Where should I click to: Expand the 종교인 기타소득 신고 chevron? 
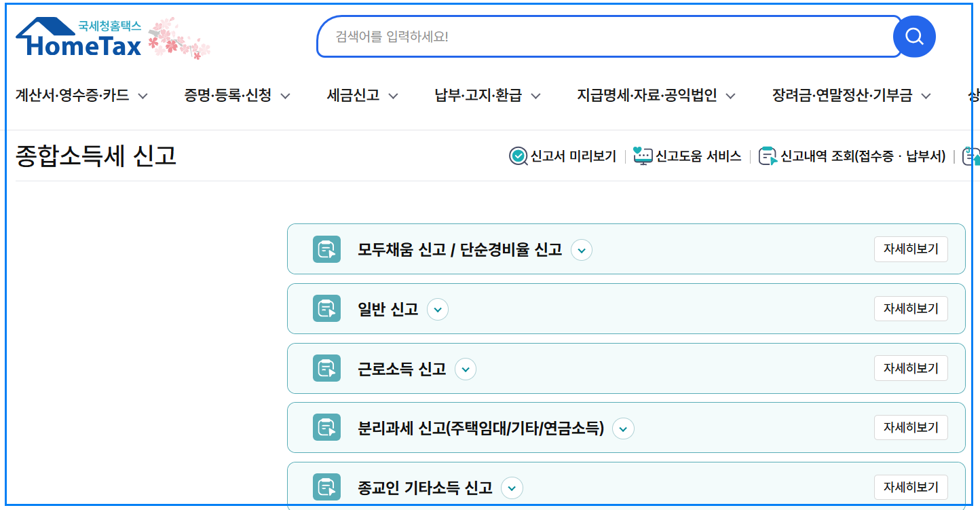[512, 488]
